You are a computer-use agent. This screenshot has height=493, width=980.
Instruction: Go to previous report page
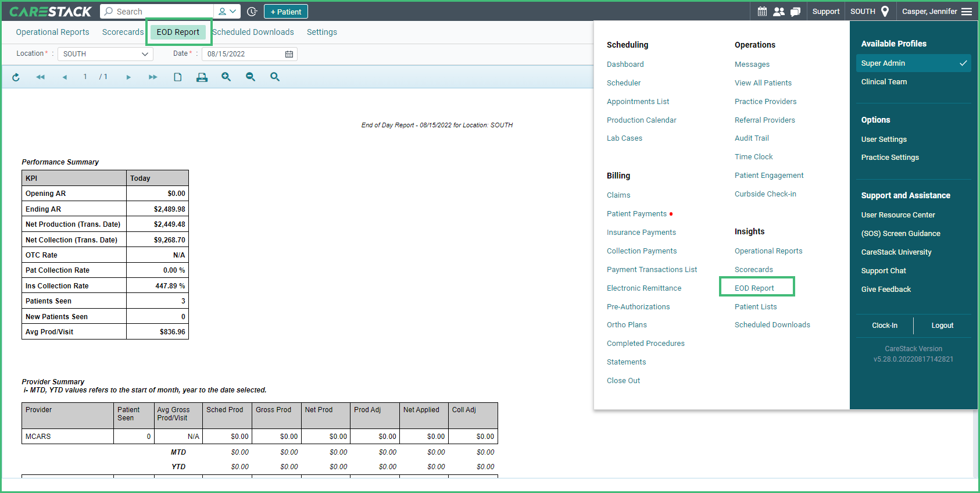tap(65, 77)
